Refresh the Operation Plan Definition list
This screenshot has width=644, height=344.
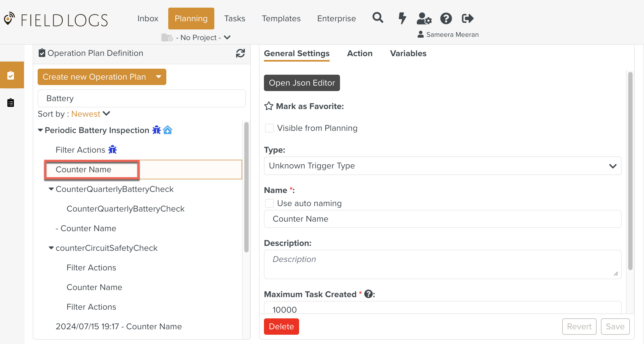240,53
